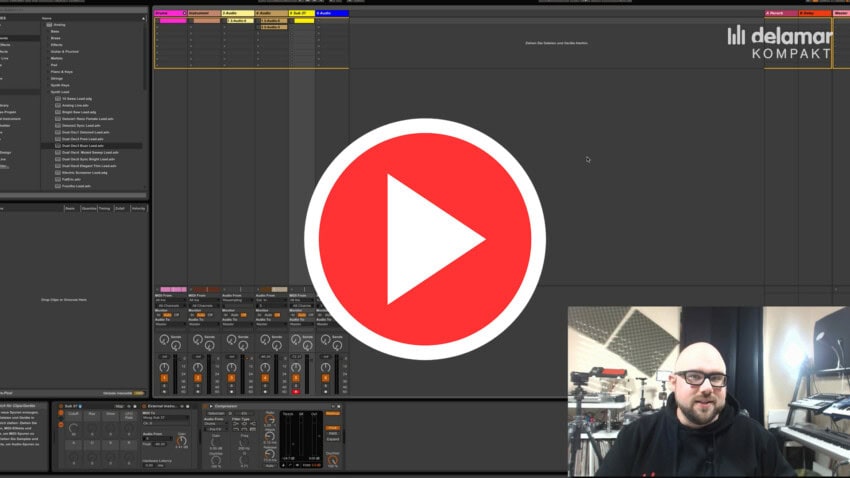
Task: Click the Compressor EQ section button
Action: [x=244, y=414]
